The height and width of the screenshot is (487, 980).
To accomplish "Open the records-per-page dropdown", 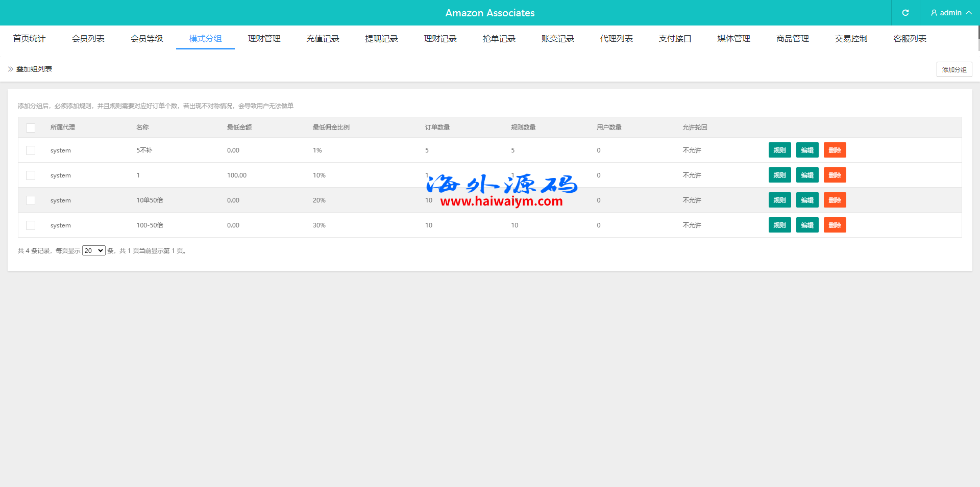I will (93, 250).
